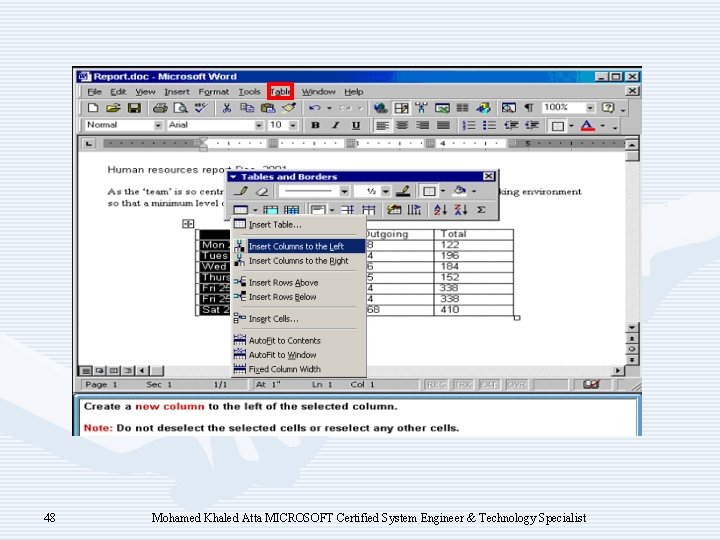Choose Insert Columns to the Left
720x540 pixels.
coord(298,246)
